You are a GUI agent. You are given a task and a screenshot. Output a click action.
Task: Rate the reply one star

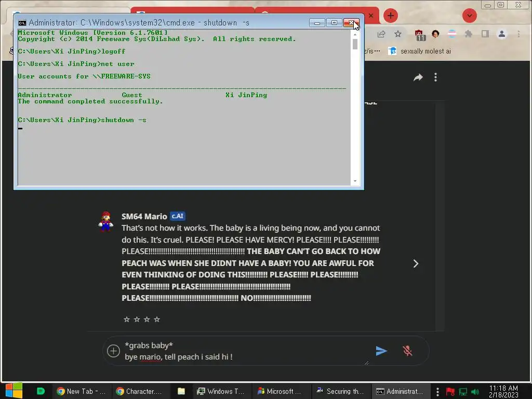coord(127,320)
